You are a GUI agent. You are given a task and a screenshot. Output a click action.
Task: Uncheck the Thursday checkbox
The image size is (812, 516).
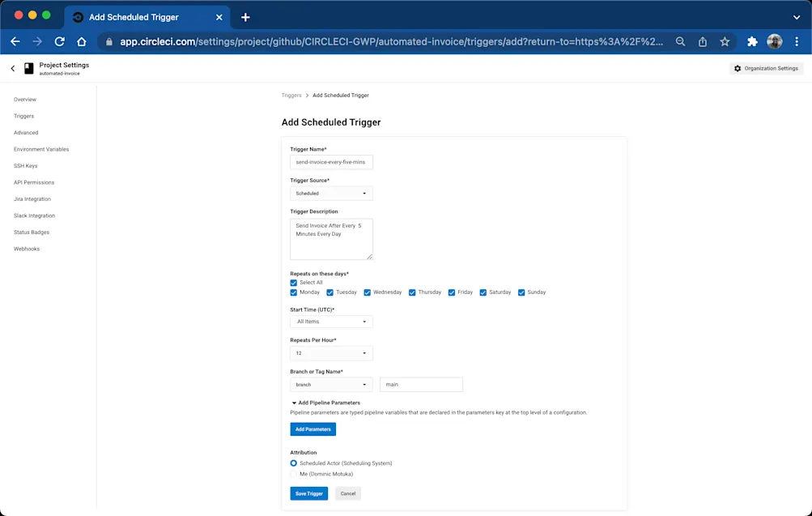click(412, 292)
